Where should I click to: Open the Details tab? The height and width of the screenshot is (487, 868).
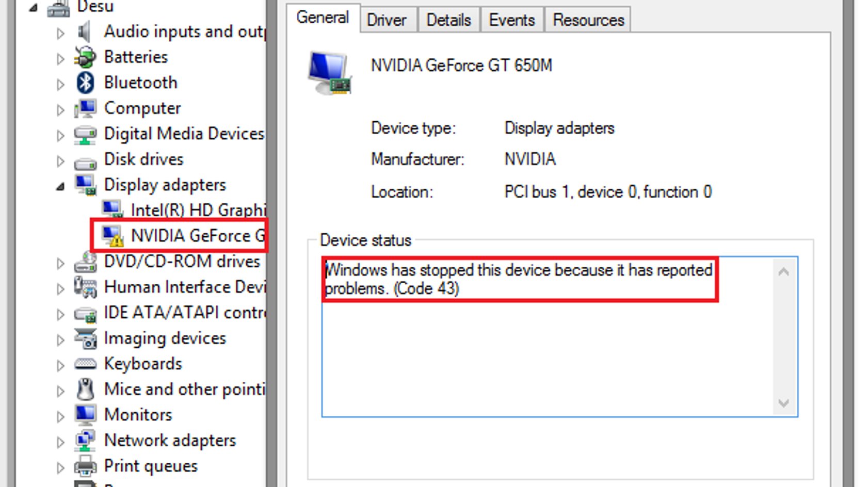point(448,20)
